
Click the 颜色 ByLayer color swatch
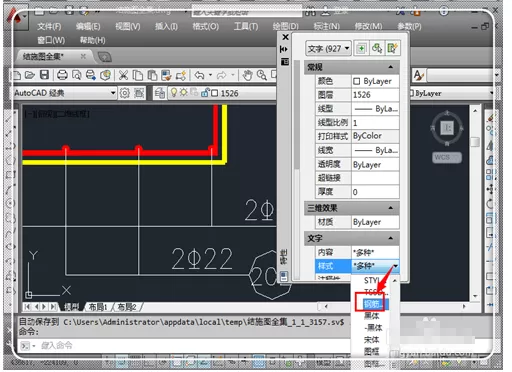pos(357,81)
